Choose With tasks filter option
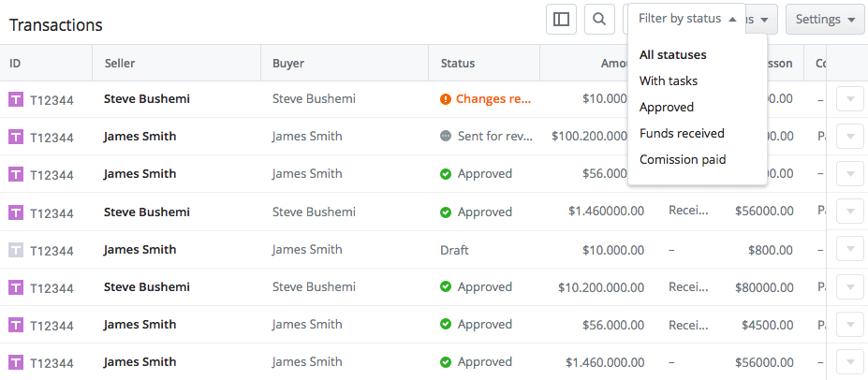This screenshot has height=380, width=868. click(x=668, y=81)
